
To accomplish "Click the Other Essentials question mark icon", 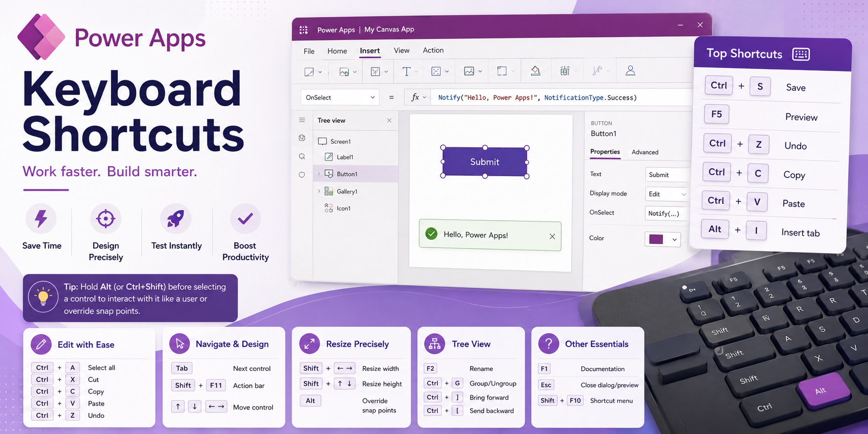I will click(548, 344).
